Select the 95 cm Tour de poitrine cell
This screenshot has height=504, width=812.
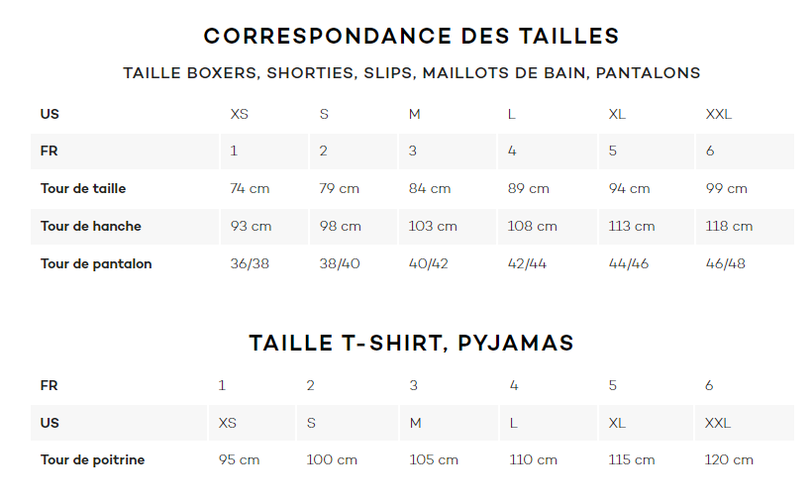click(x=239, y=460)
